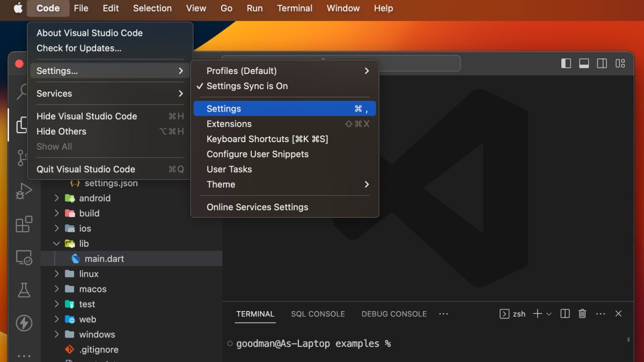Switch to the TERMINAL panel tab

pyautogui.click(x=255, y=314)
